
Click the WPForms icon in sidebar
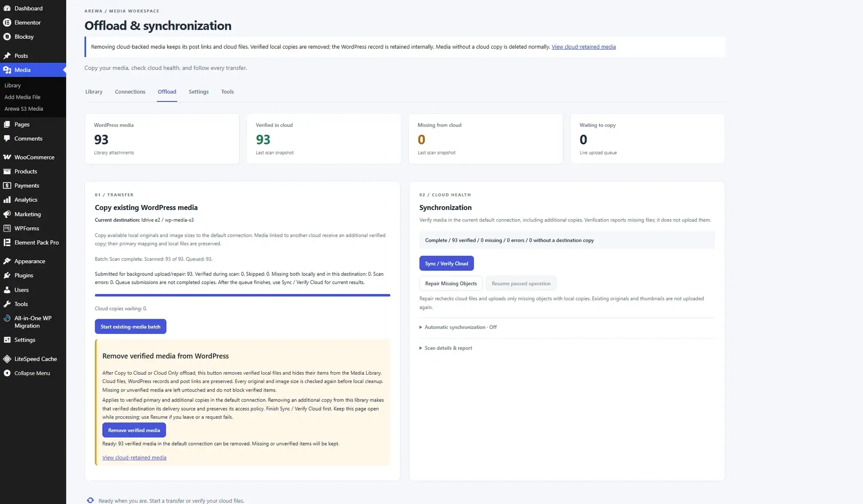coord(7,228)
